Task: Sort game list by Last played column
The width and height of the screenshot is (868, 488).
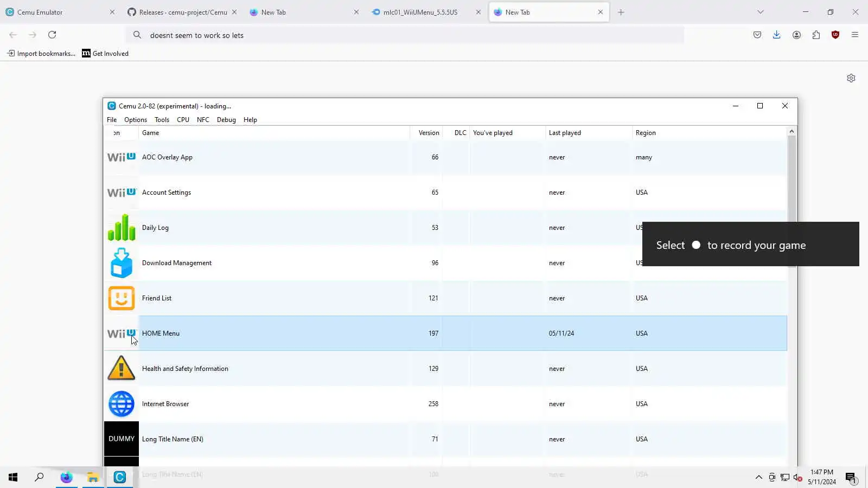Action: point(589,133)
